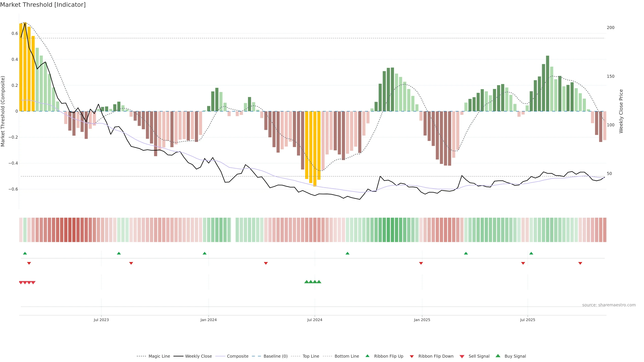Click the Ribbon Flip Up legend triangle
The height and width of the screenshot is (362, 644).
pos(367,356)
